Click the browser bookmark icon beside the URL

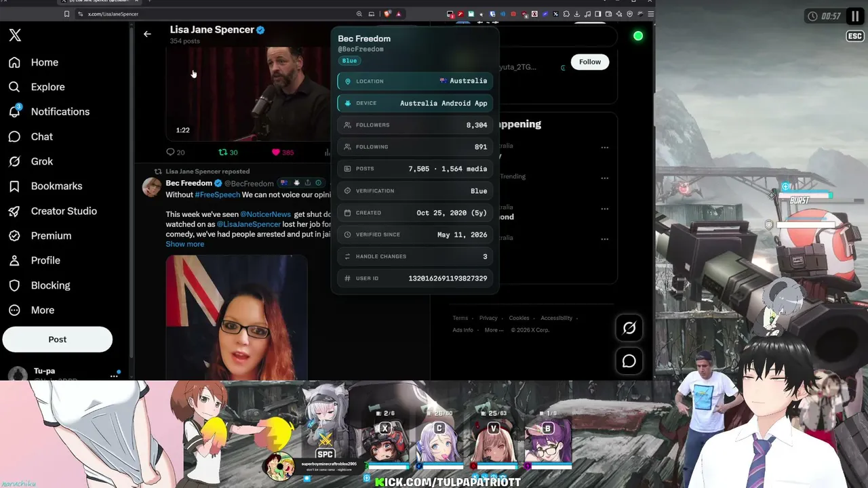tap(66, 14)
